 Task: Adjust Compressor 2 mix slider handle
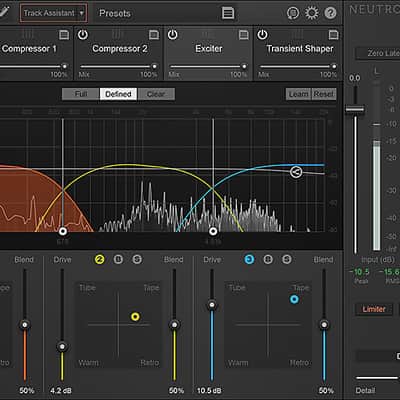coord(154,66)
